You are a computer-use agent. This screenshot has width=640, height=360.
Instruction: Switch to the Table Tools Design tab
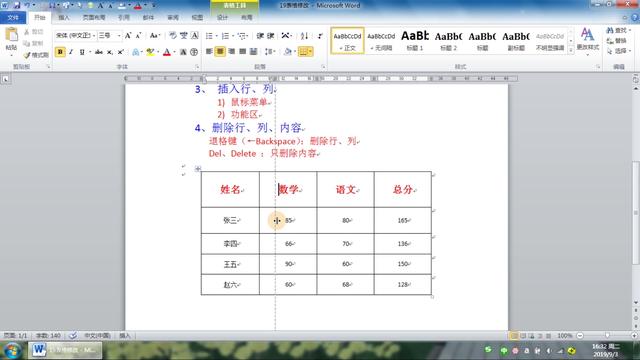(222, 18)
